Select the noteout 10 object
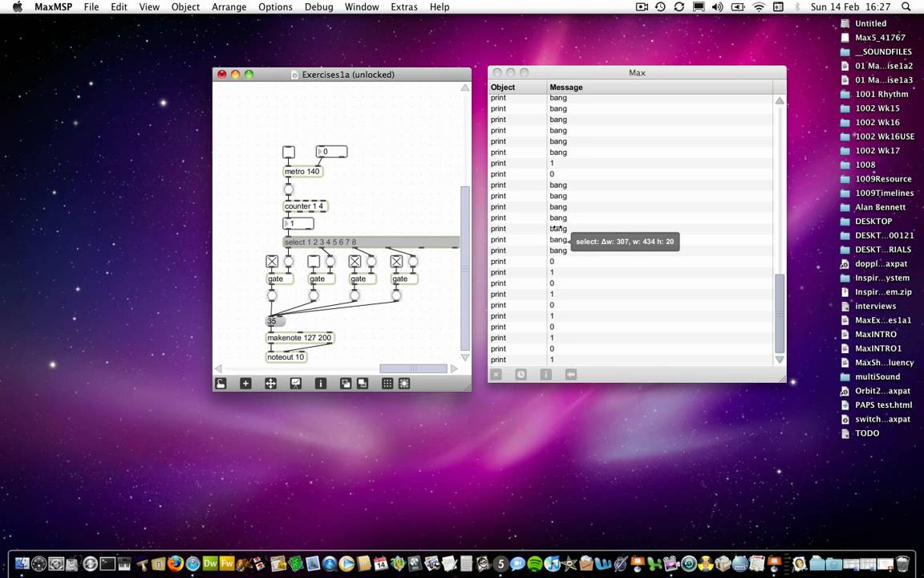The width and height of the screenshot is (924, 578). coord(286,356)
